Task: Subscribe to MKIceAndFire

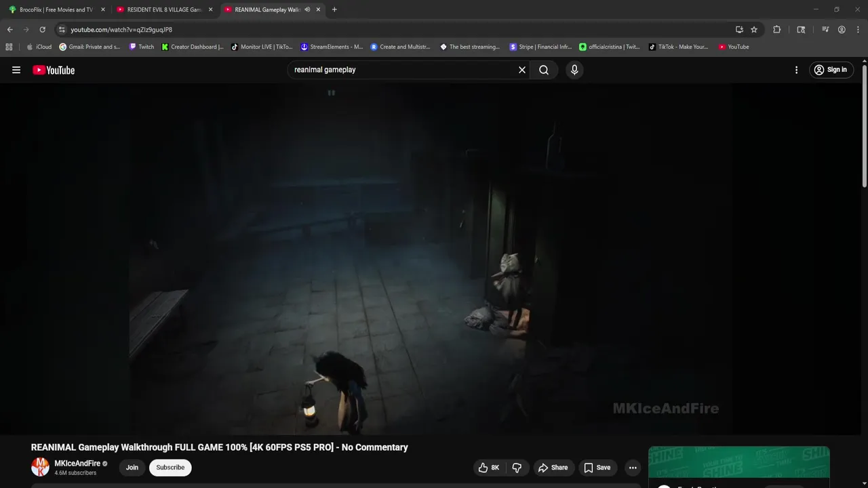Action: 170,468
